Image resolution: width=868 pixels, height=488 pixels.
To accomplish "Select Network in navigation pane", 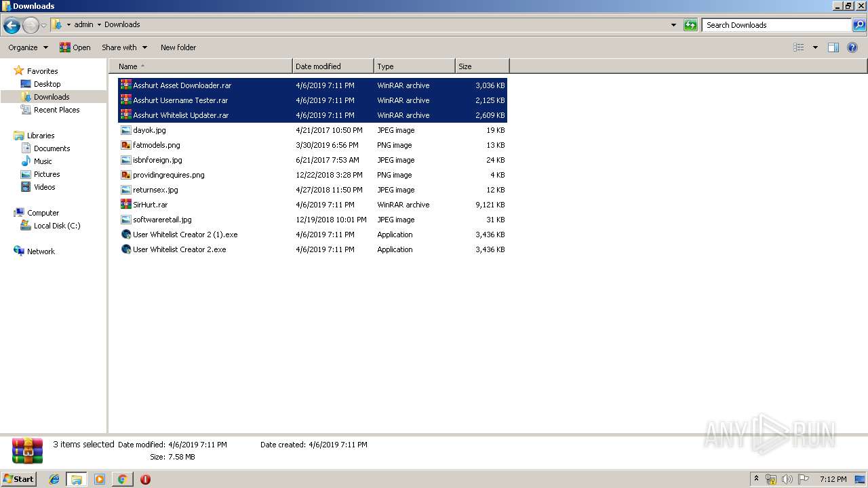I will (41, 251).
